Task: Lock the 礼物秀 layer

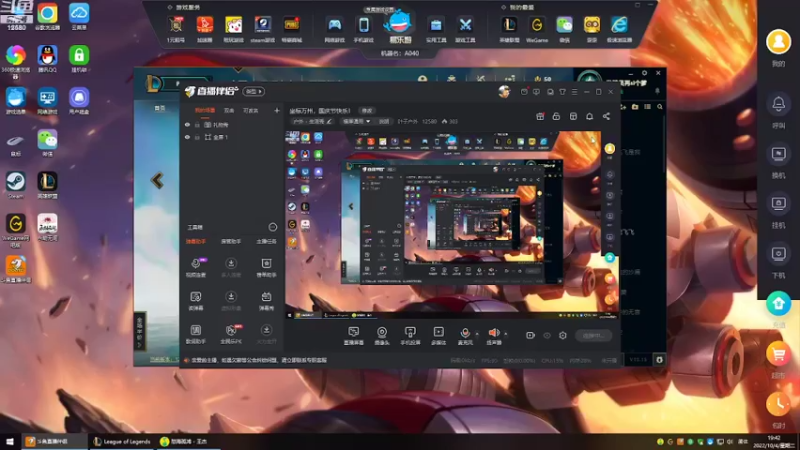Action: (197, 124)
